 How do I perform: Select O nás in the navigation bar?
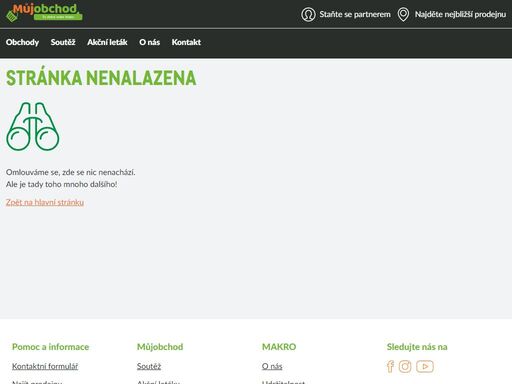pyautogui.click(x=149, y=42)
